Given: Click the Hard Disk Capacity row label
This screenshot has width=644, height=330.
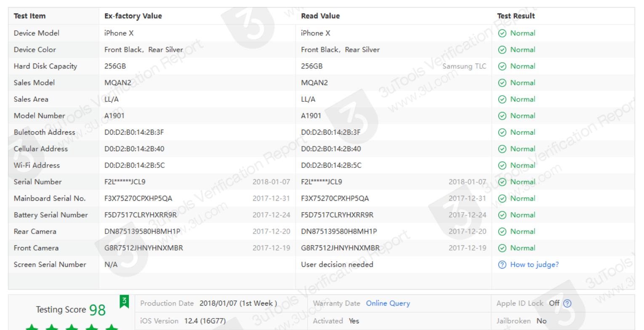Looking at the screenshot, I should click(45, 66).
